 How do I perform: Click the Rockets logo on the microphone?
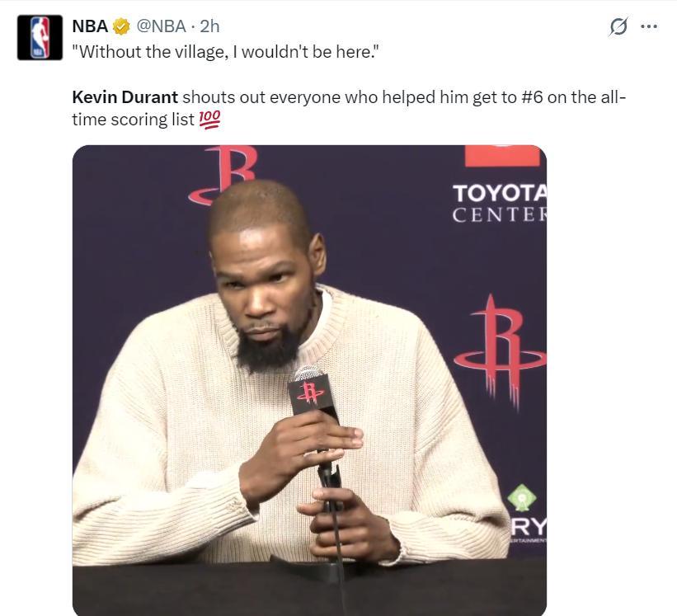(310, 393)
